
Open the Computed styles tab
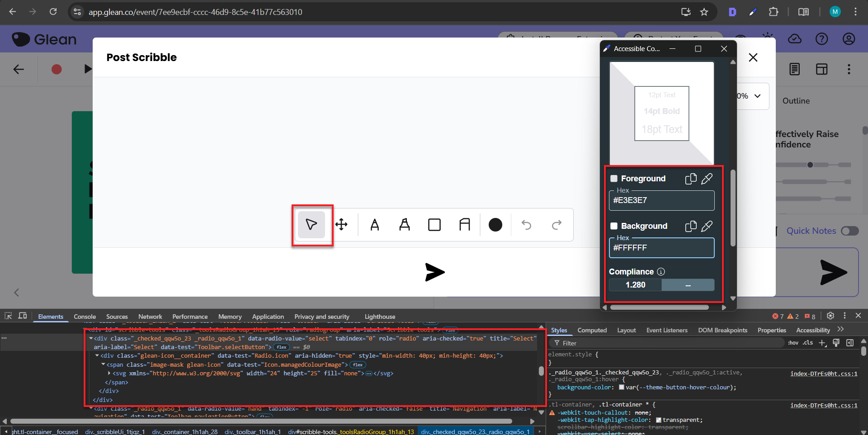pyautogui.click(x=592, y=330)
